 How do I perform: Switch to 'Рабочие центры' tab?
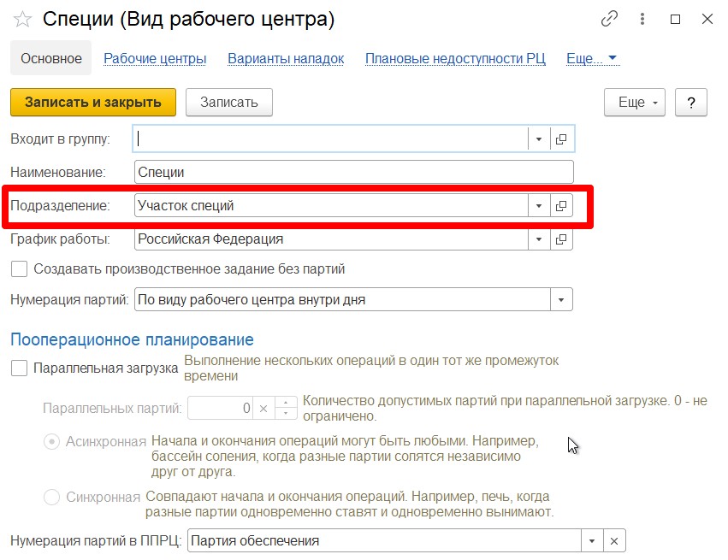pyautogui.click(x=155, y=59)
